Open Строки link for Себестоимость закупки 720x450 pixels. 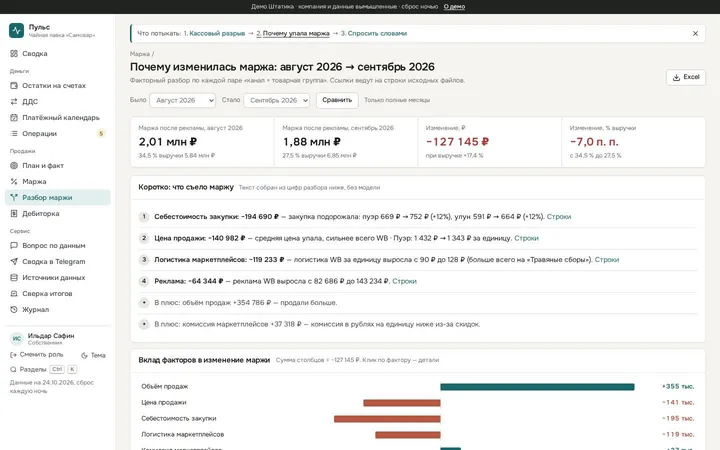tap(559, 217)
